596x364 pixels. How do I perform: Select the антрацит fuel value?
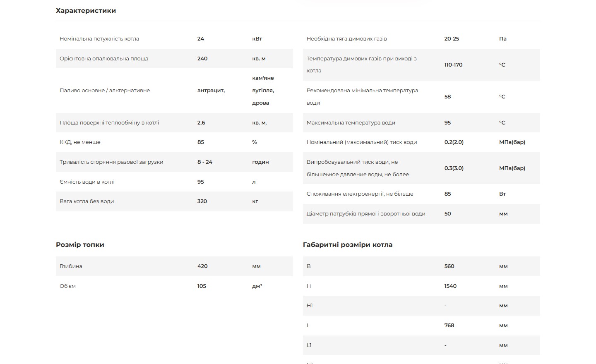211,91
